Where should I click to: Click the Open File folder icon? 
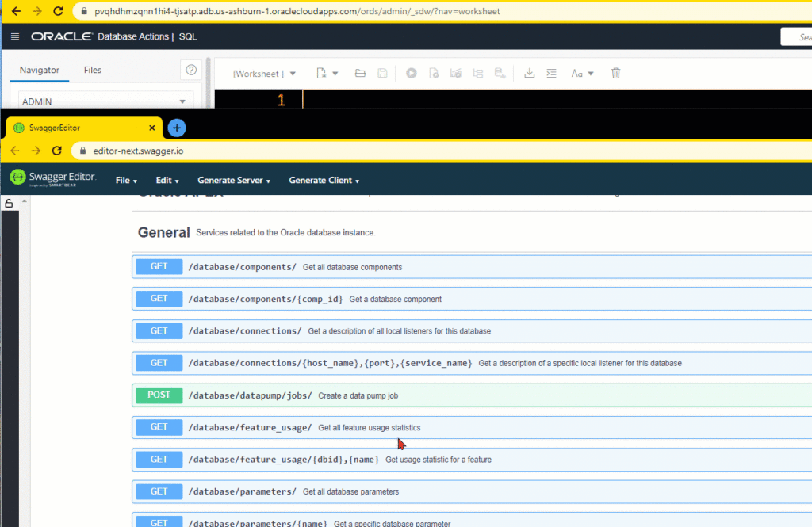pyautogui.click(x=359, y=72)
